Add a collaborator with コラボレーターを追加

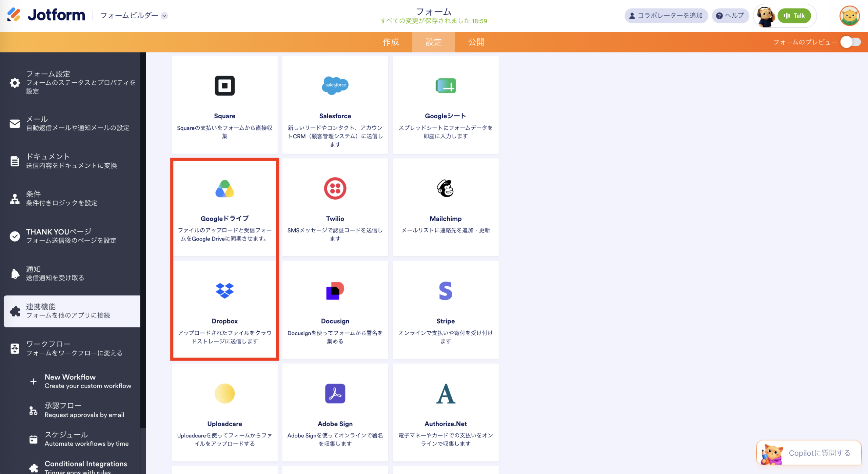[x=666, y=16]
